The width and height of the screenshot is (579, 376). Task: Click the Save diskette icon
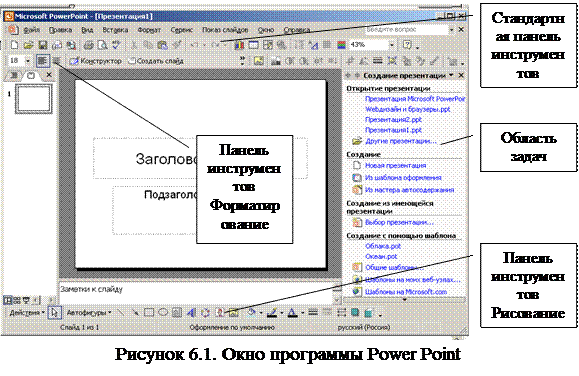[42, 45]
